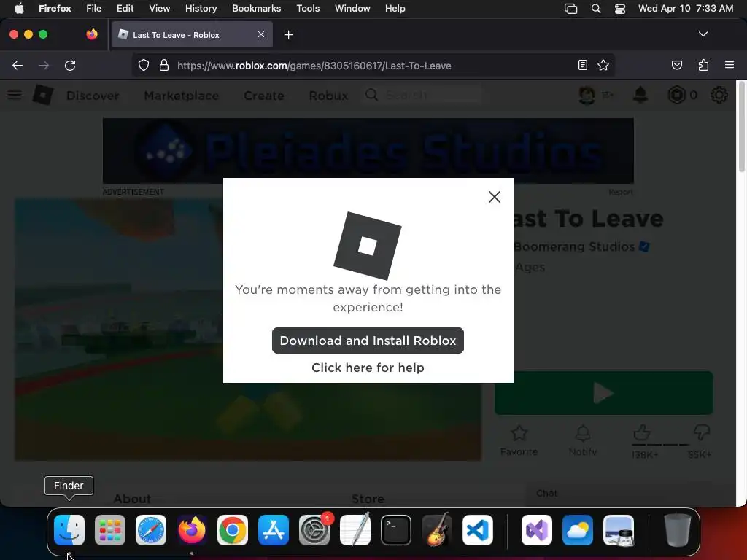Open Spotlight search in menu bar
Screen dimensions: 747x560
(x=595, y=9)
